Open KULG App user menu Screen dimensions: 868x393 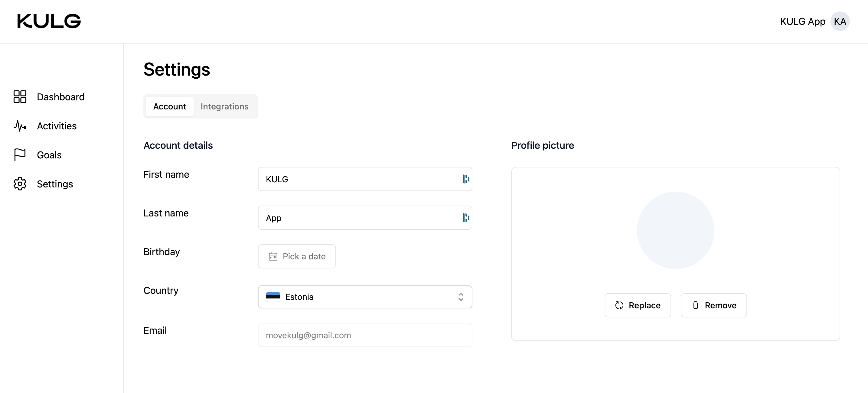click(x=802, y=21)
